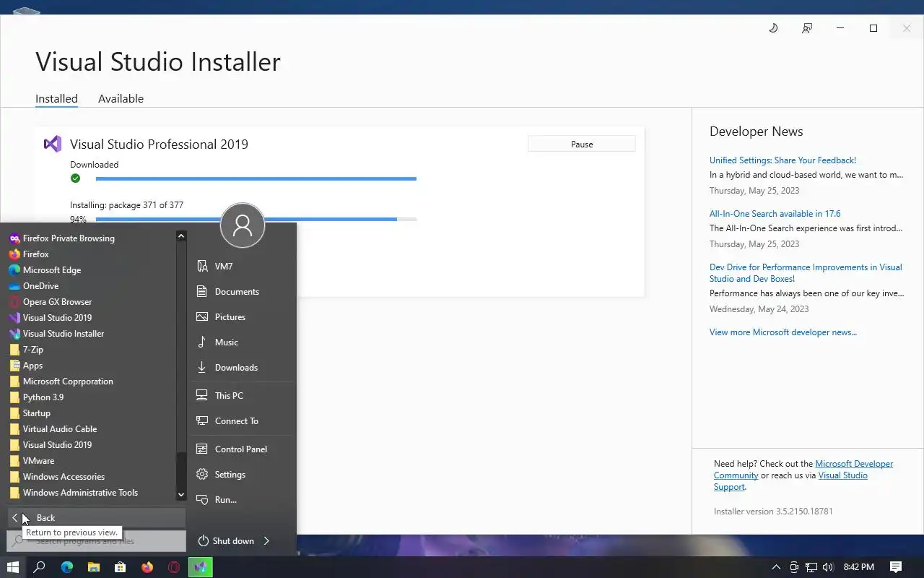Open volume control in system tray
The height and width of the screenshot is (578, 924).
tap(827, 567)
